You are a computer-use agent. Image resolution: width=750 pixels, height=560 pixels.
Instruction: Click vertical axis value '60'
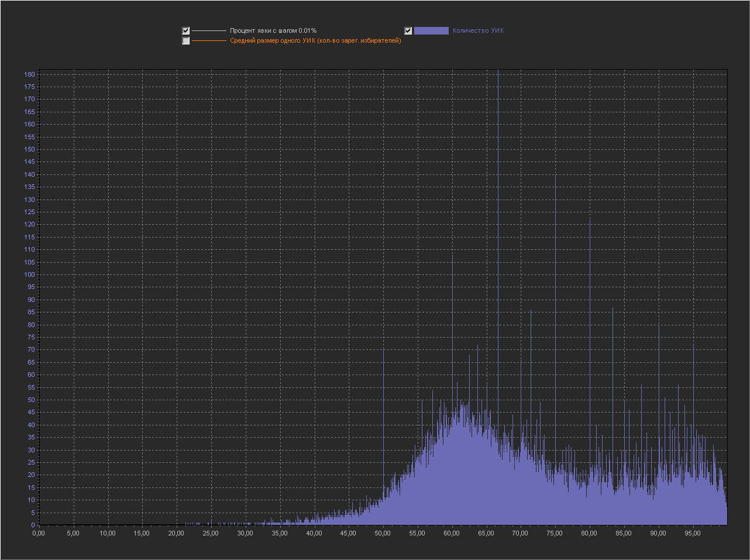pyautogui.click(x=32, y=375)
